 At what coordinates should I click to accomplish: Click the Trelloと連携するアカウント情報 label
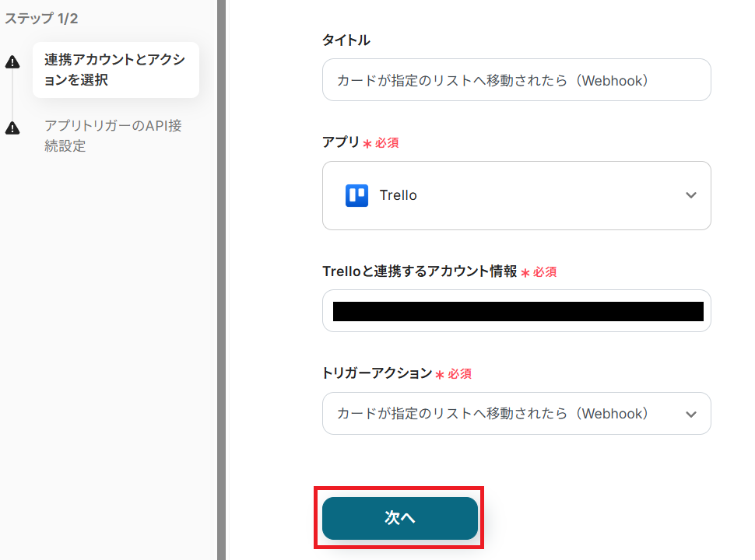[420, 271]
